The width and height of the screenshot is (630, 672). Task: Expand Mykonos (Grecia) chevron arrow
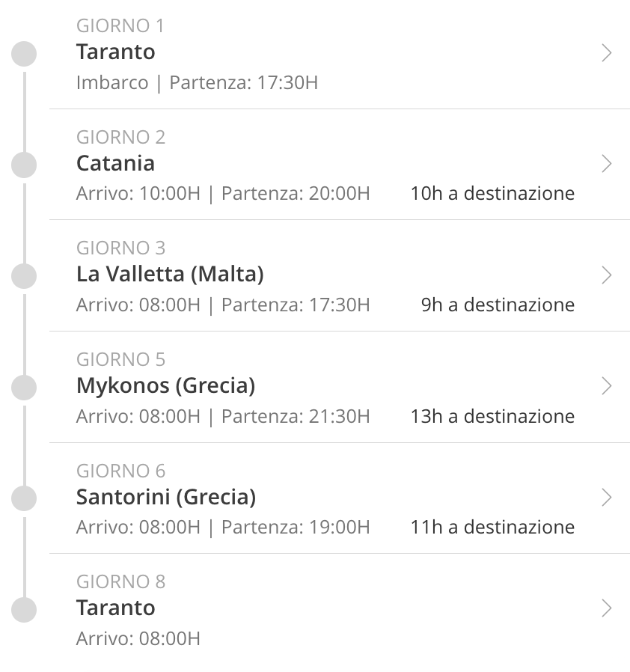(x=606, y=386)
